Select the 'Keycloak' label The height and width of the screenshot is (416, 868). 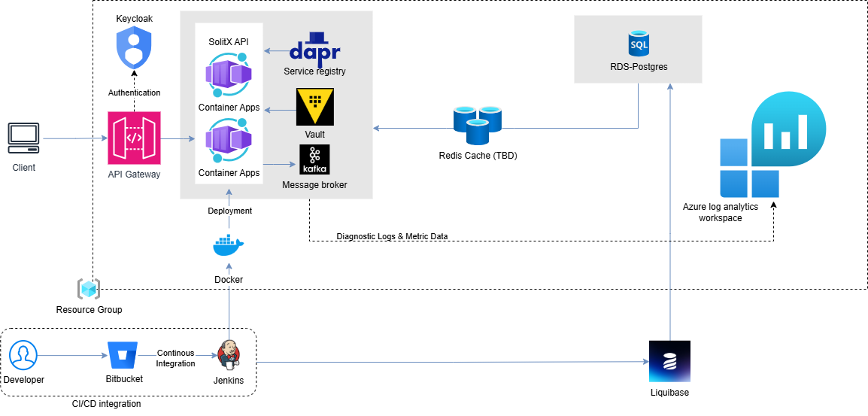(x=135, y=19)
